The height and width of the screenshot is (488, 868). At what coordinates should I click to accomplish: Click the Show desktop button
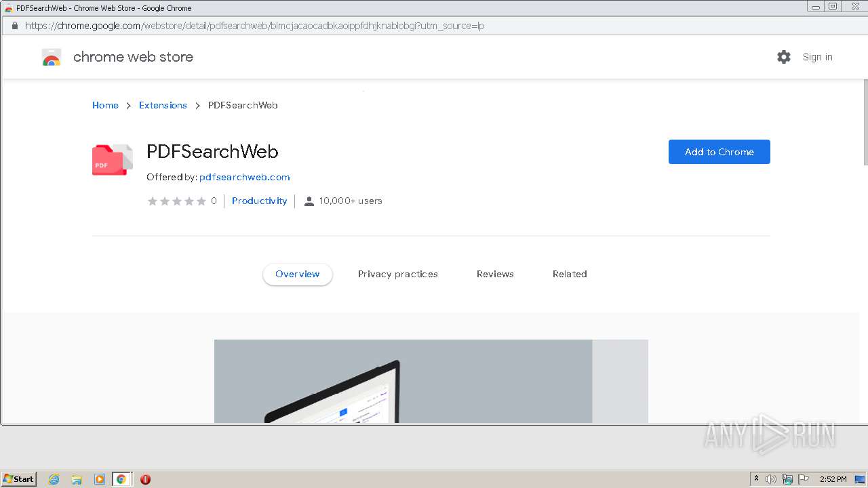[860, 479]
